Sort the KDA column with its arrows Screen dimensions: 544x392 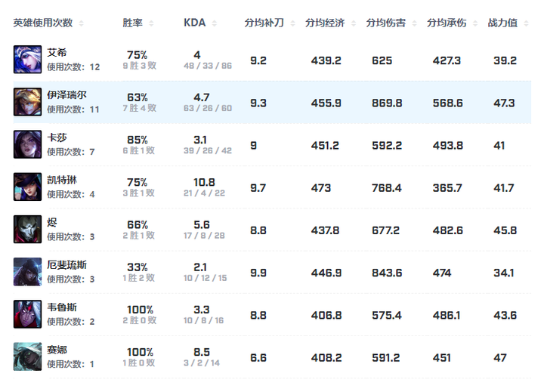[215, 23]
